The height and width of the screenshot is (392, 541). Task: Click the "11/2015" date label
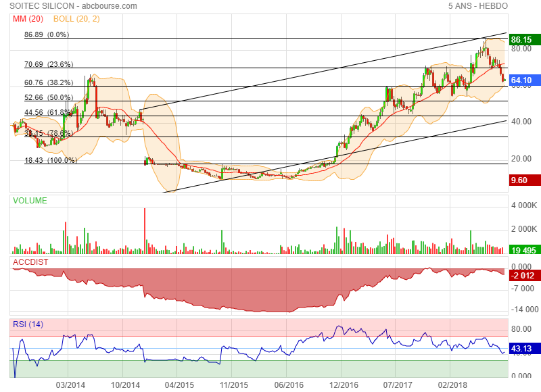tap(234, 385)
